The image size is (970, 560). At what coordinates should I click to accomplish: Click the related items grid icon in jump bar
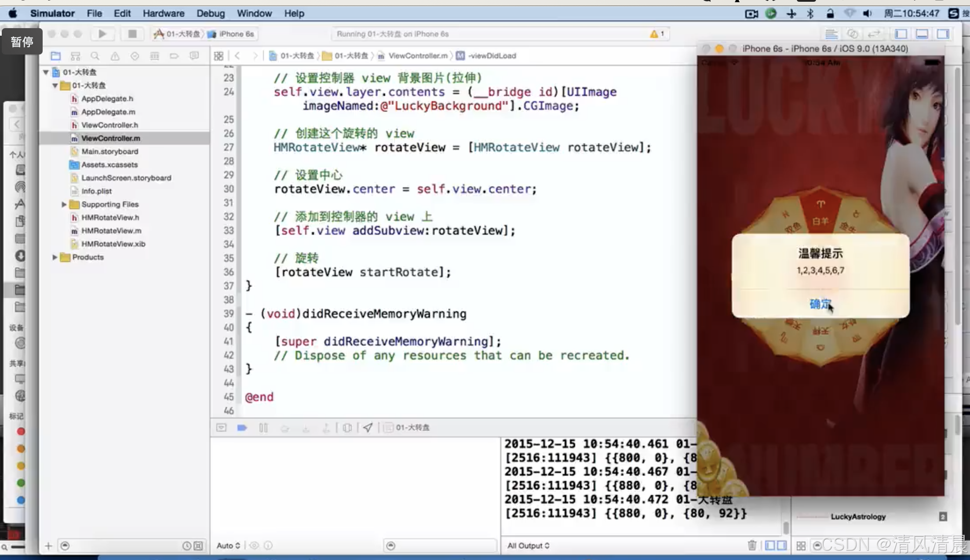coord(219,56)
